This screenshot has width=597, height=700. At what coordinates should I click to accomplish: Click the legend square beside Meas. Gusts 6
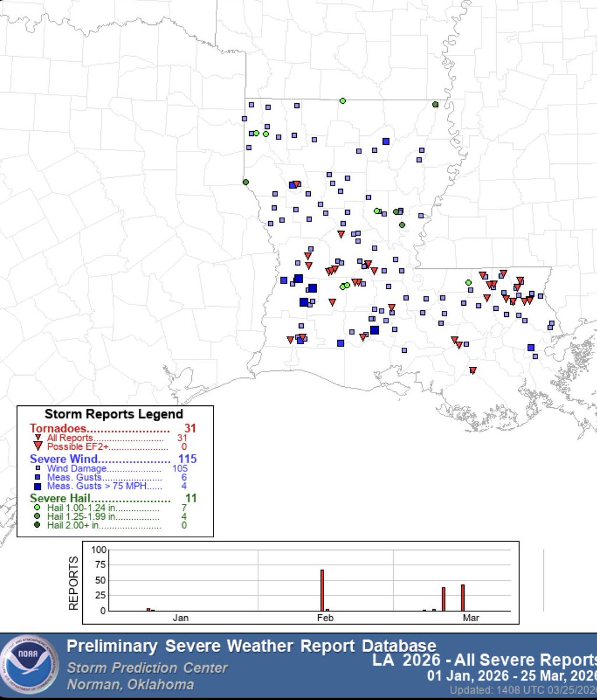tap(37, 477)
